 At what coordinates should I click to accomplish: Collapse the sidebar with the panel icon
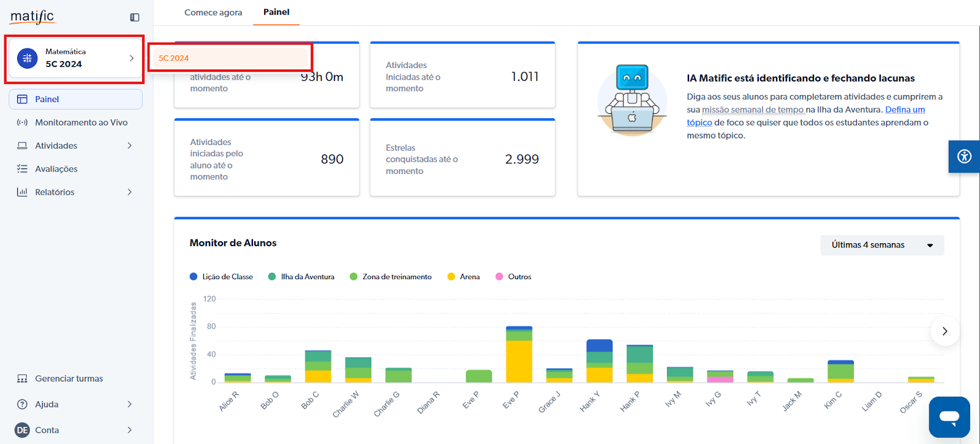click(x=135, y=18)
